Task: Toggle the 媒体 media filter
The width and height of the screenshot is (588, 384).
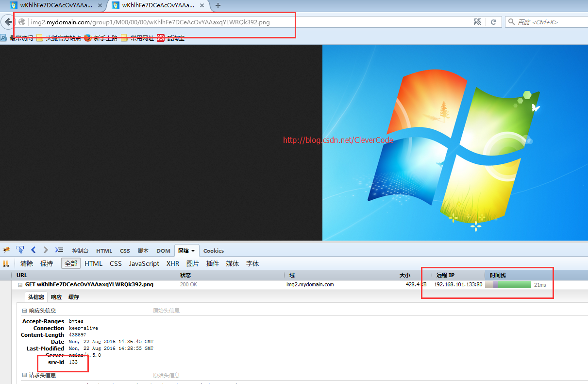Action: coord(233,263)
